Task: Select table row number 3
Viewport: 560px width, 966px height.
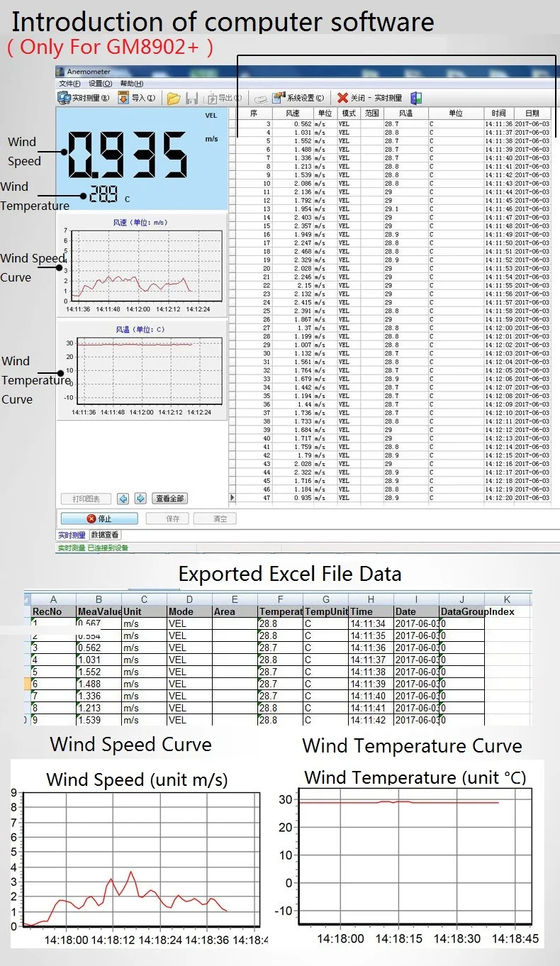Action: coord(394,124)
